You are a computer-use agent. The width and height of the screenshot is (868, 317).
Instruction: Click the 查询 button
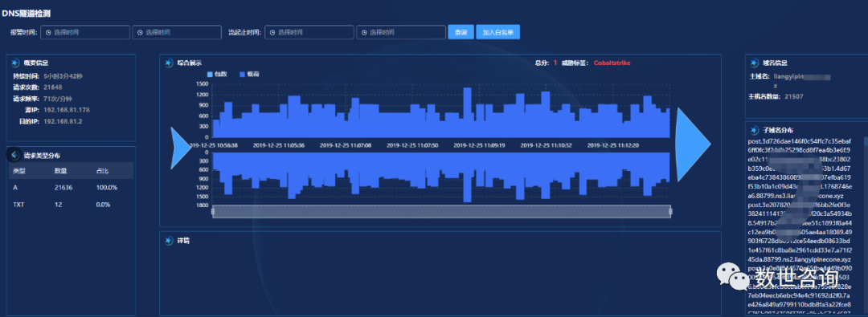tap(461, 32)
